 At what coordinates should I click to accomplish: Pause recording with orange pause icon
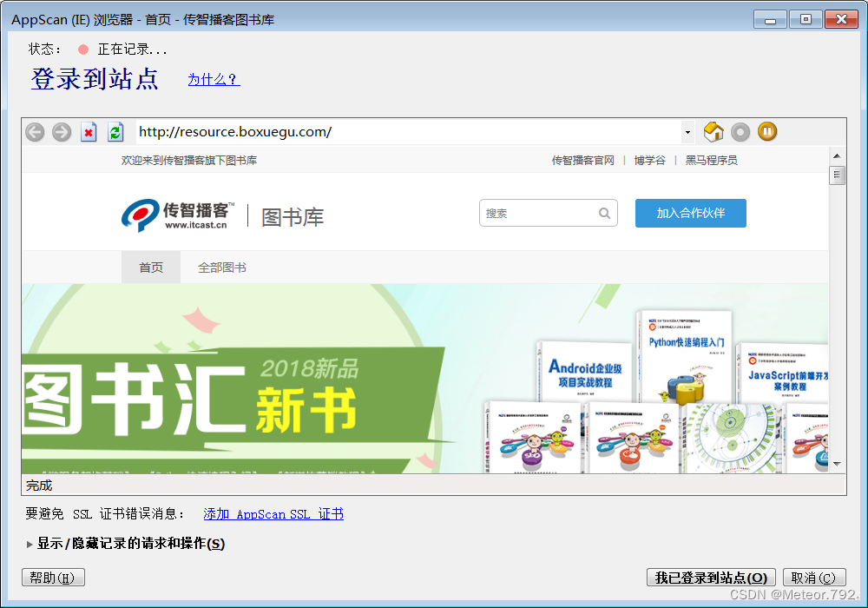767,132
